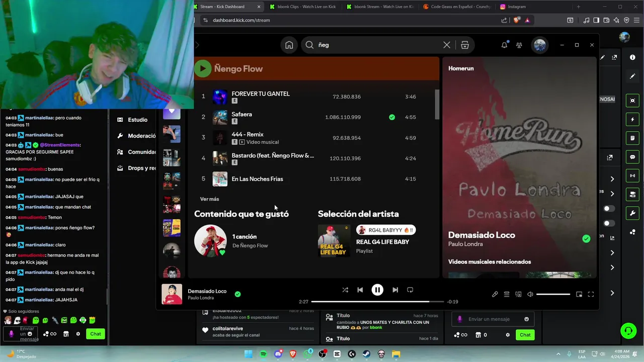The width and height of the screenshot is (644, 362).
Task: Open Spotify friend activity icon
Action: [519, 45]
